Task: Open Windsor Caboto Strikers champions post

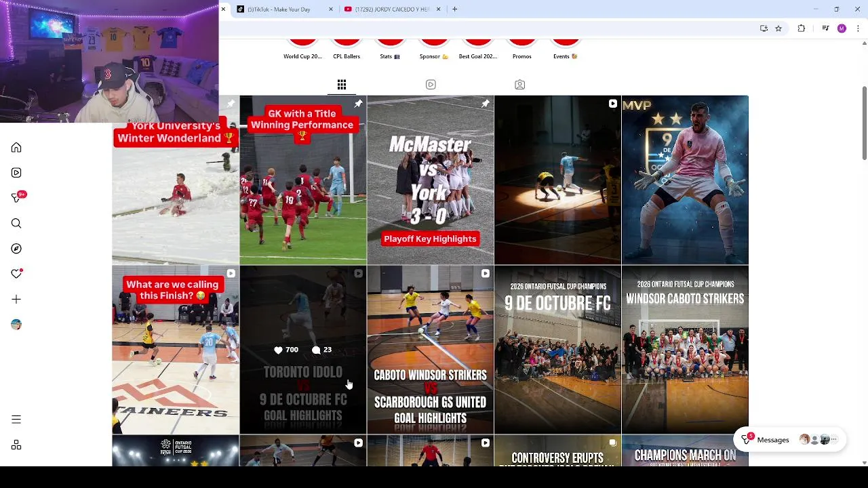Action: coord(685,350)
